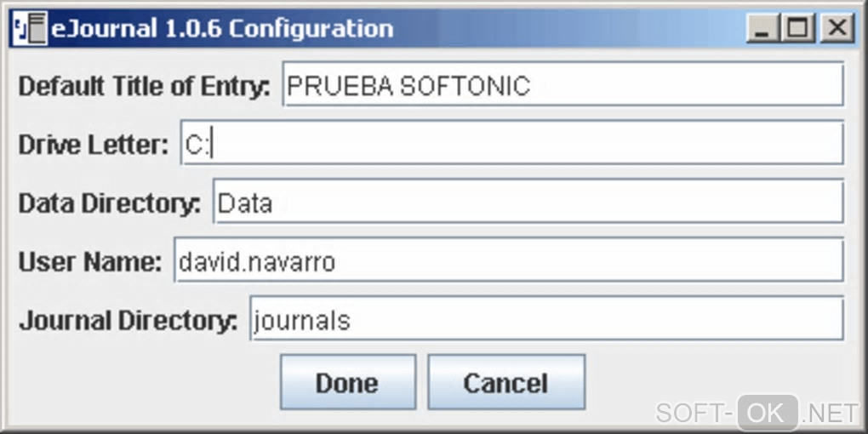The image size is (868, 434).
Task: Click the 'User Name:' label
Action: click(x=90, y=262)
